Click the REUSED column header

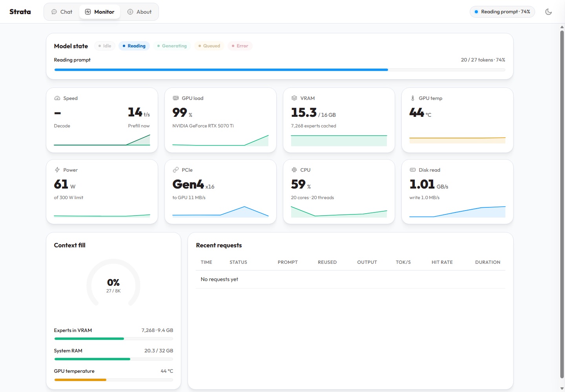tap(327, 262)
